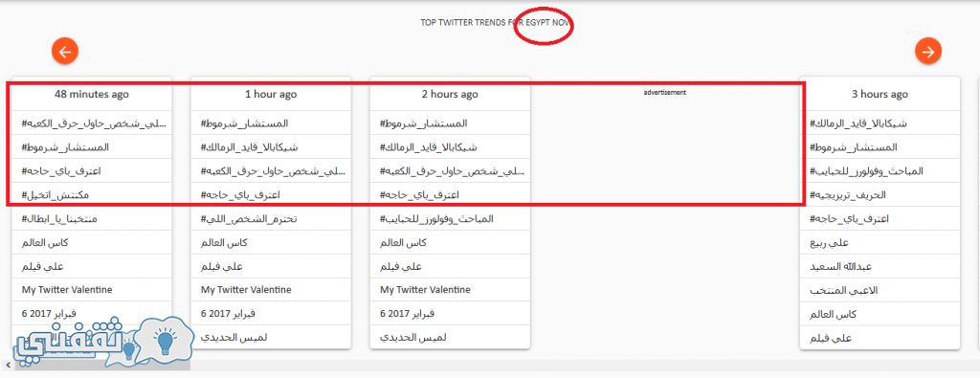This screenshot has height=378, width=980.
Task: Click the horizontal scrollbar left arrow
Action: point(7,365)
